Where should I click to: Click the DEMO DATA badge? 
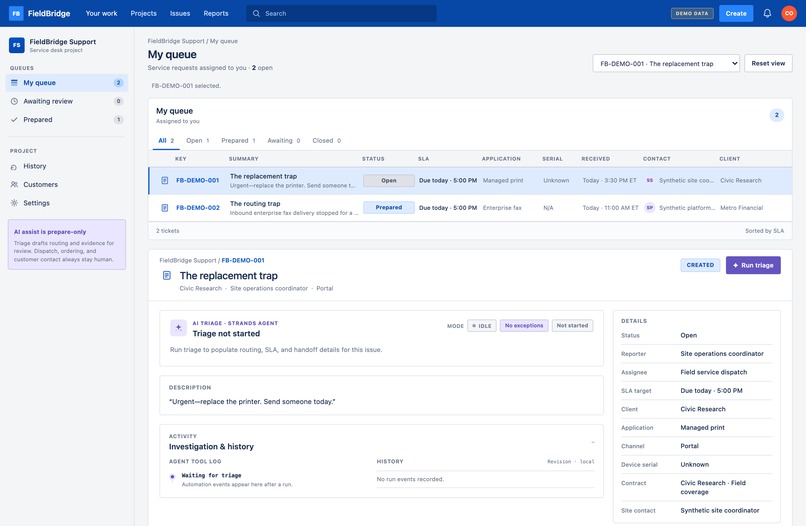pos(692,13)
